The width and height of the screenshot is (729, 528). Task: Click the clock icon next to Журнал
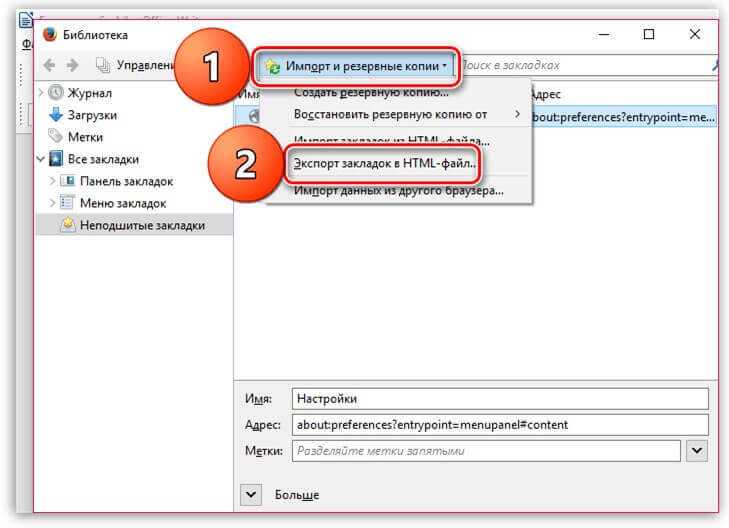(56, 92)
